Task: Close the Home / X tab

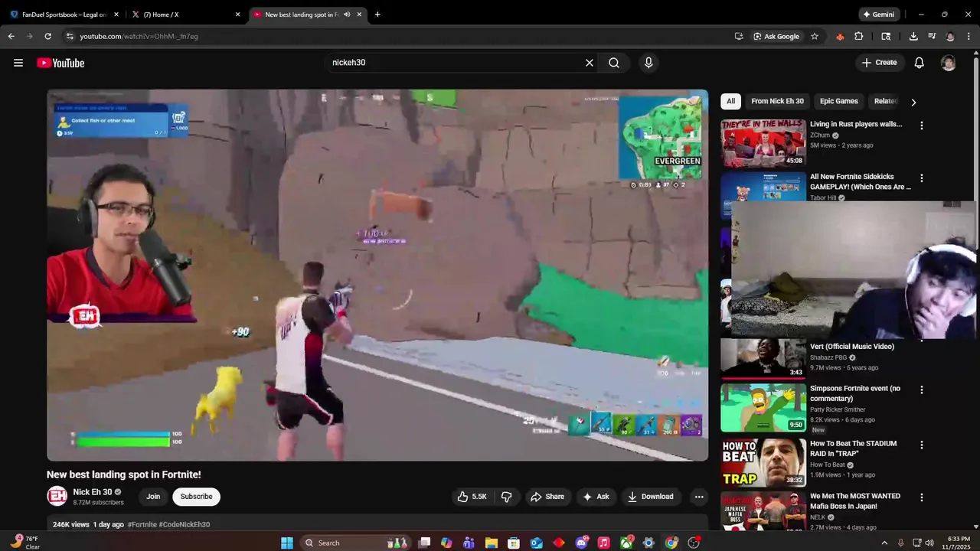Action: tap(237, 15)
